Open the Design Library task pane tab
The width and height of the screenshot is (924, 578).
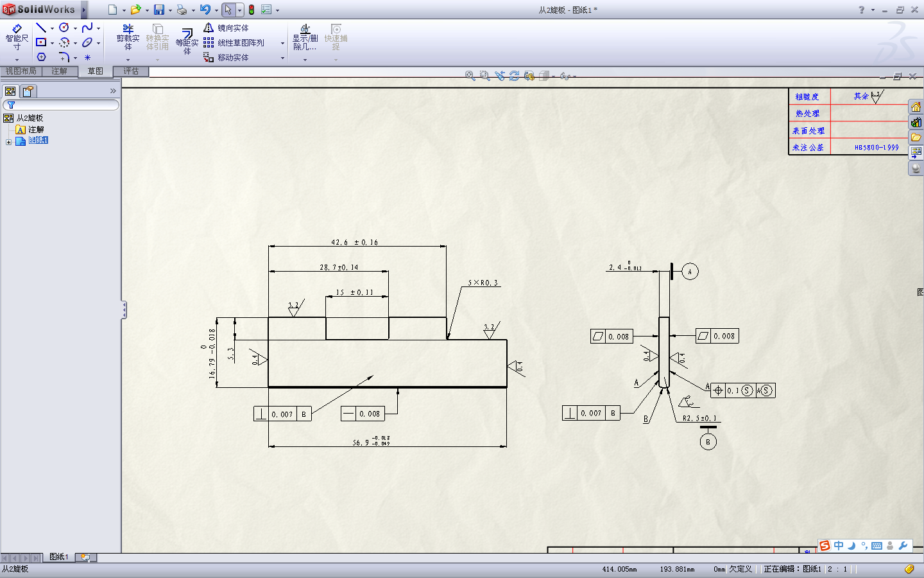point(916,122)
